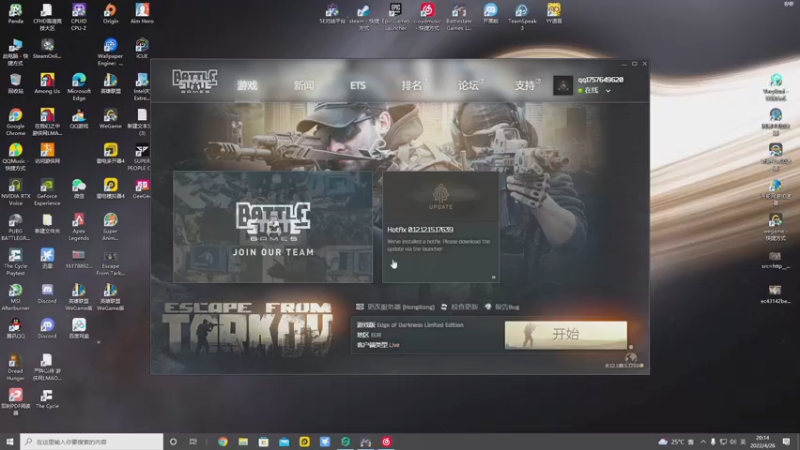Viewport: 800px width, 450px height.
Task: Open the QQMusic desktop shortcut
Action: 15,156
